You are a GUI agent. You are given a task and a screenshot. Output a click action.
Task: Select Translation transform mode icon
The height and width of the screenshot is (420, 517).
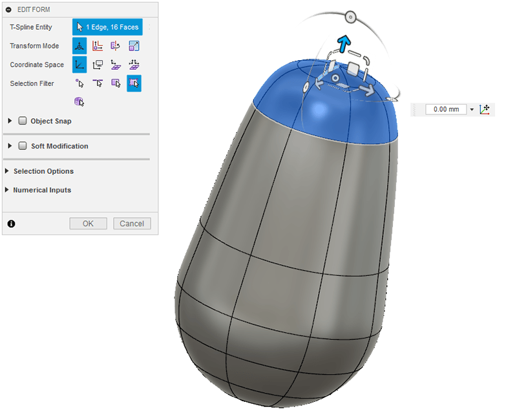pos(98,46)
